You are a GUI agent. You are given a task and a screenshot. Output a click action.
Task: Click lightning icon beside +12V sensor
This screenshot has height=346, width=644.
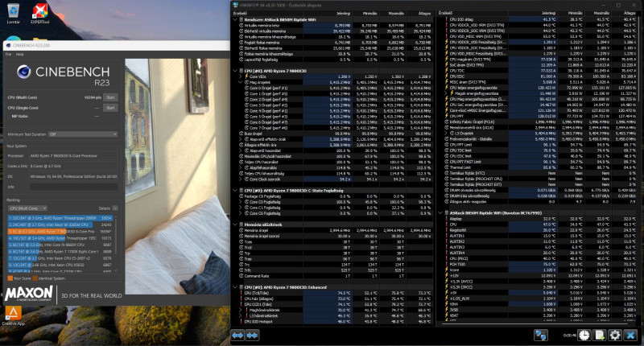[447, 276]
